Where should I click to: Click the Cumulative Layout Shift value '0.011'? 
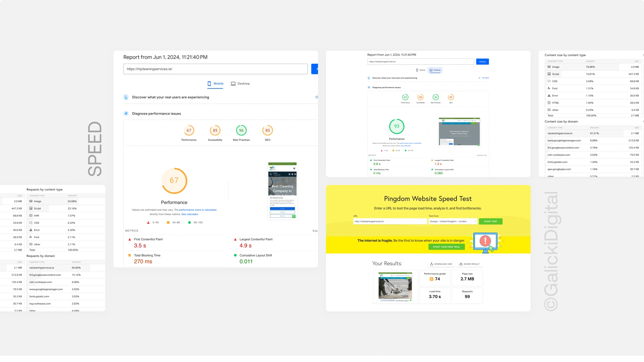click(x=246, y=261)
